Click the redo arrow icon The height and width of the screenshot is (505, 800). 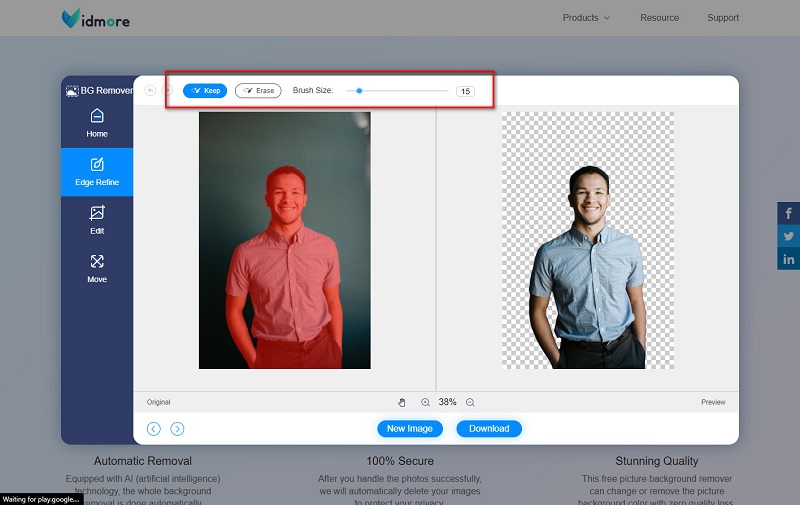click(167, 90)
